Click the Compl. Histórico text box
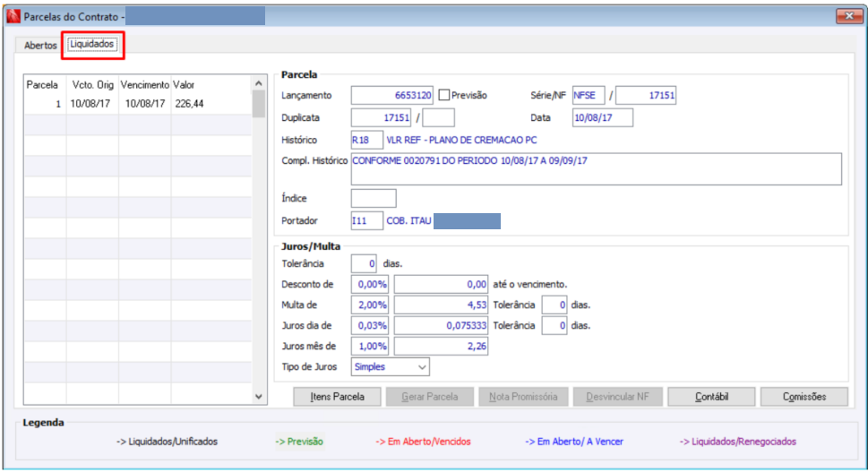The height and width of the screenshot is (472, 868). tap(597, 168)
